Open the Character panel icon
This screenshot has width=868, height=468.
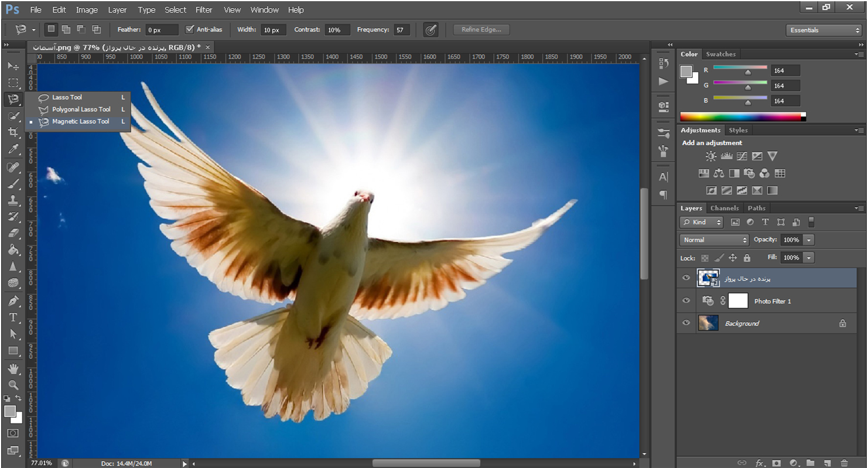point(663,177)
